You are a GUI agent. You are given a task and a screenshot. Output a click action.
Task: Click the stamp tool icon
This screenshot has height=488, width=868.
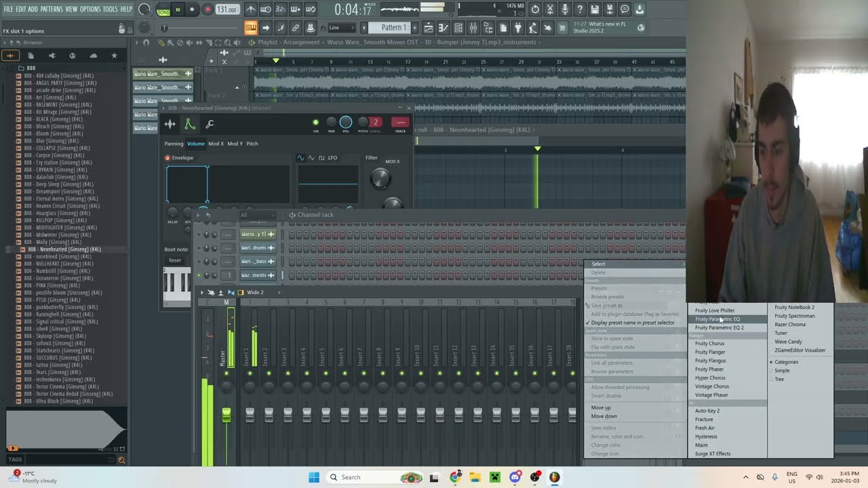(311, 28)
